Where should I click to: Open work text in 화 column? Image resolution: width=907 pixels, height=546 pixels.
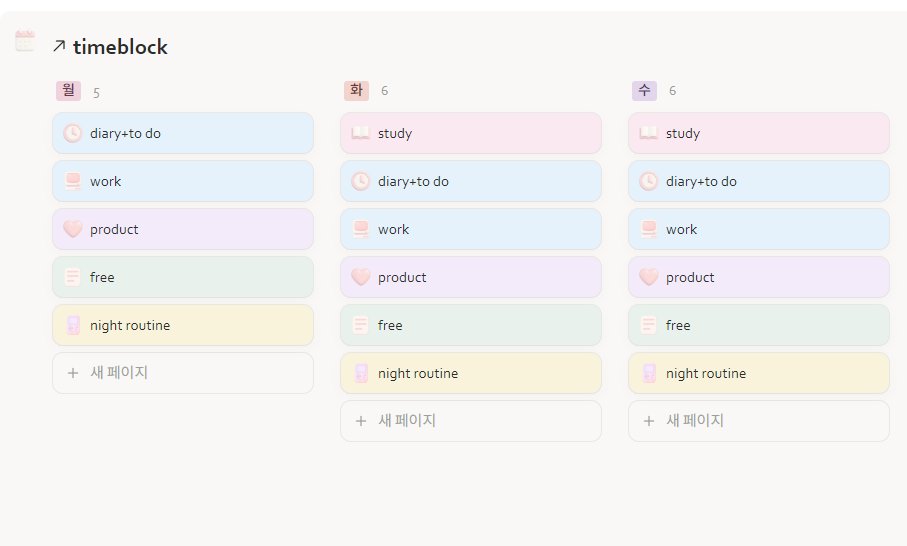click(x=394, y=230)
